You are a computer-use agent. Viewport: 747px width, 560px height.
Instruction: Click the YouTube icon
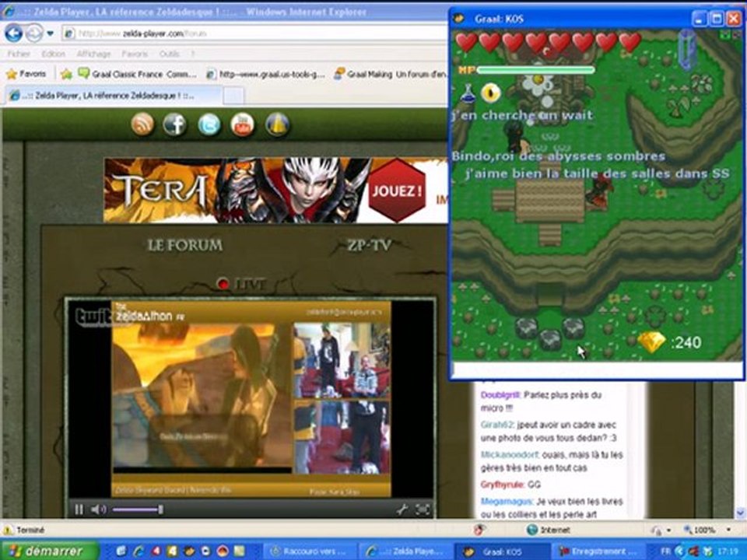(x=243, y=124)
